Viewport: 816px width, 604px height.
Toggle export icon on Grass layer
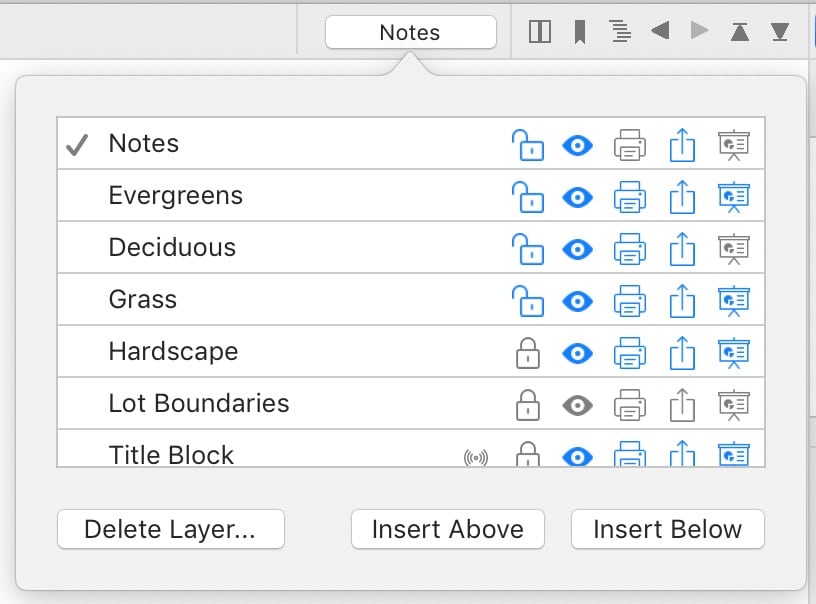pos(681,300)
